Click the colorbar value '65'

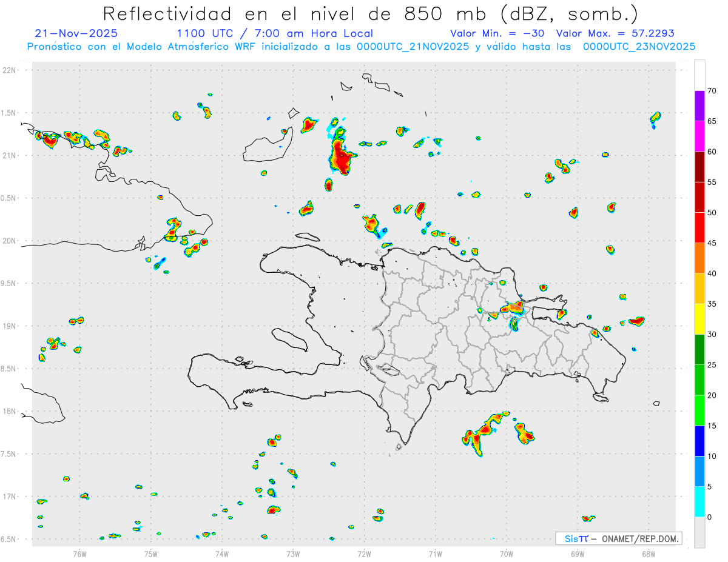(x=712, y=121)
